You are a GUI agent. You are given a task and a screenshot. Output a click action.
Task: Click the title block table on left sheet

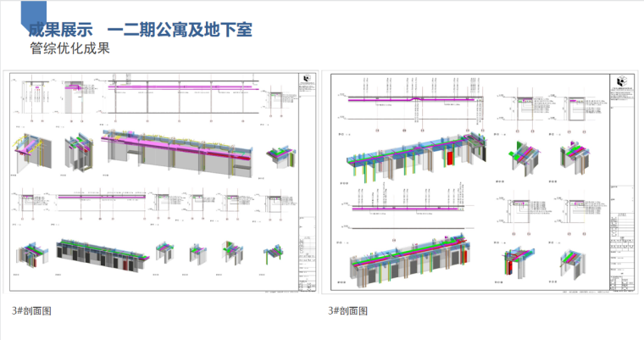[x=306, y=254]
